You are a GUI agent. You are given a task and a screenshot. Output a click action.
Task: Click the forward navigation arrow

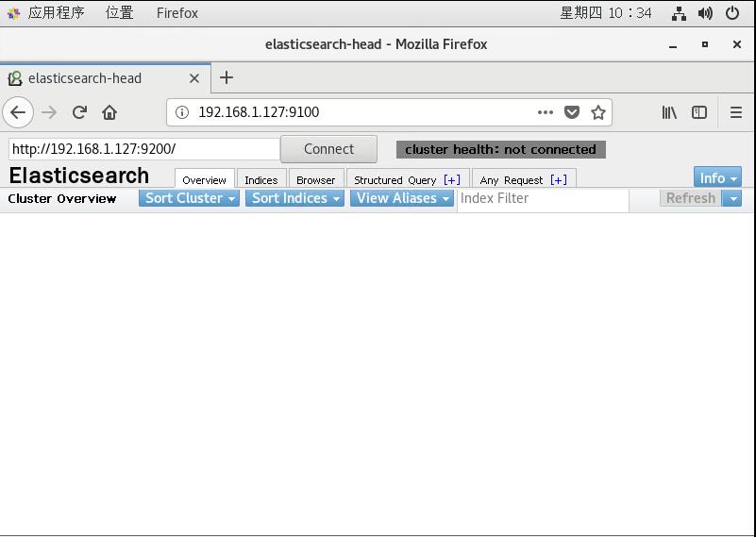coord(49,112)
